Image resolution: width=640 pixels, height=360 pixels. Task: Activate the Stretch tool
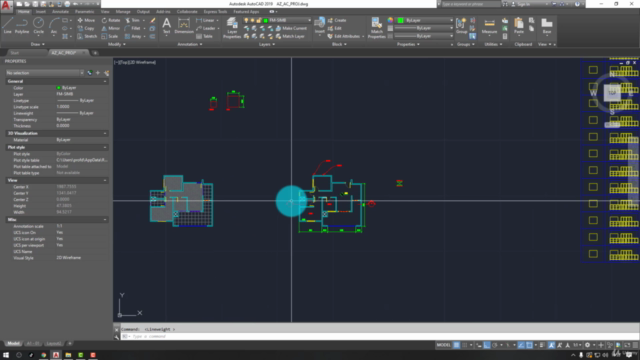pos(87,36)
